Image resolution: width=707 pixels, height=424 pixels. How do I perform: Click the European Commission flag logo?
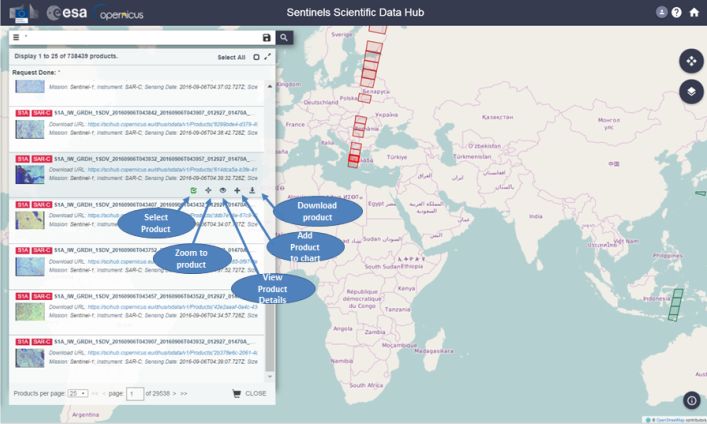pyautogui.click(x=23, y=13)
